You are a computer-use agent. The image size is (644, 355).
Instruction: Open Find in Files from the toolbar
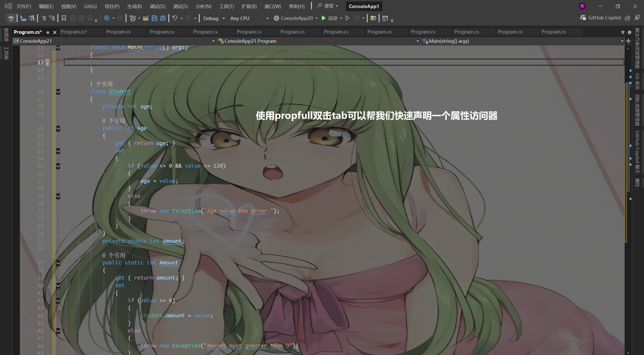tap(373, 18)
